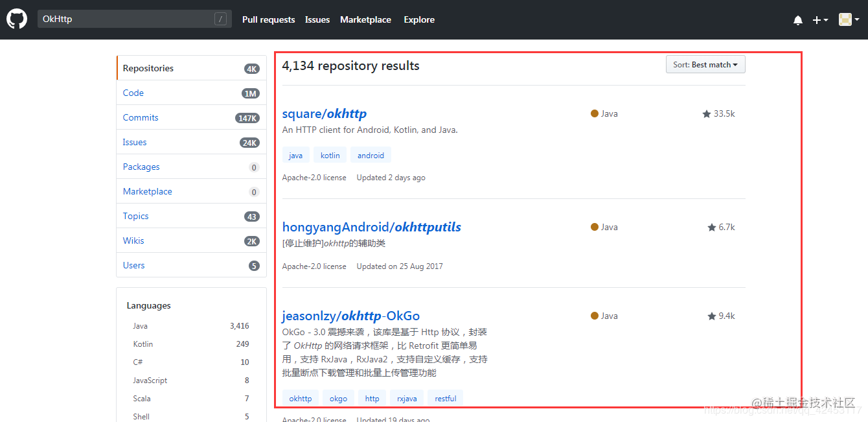Viewport: 868px width, 422px height.
Task: Click the Java dot next to hongyangAndroid/okhttputils
Action: (594, 227)
